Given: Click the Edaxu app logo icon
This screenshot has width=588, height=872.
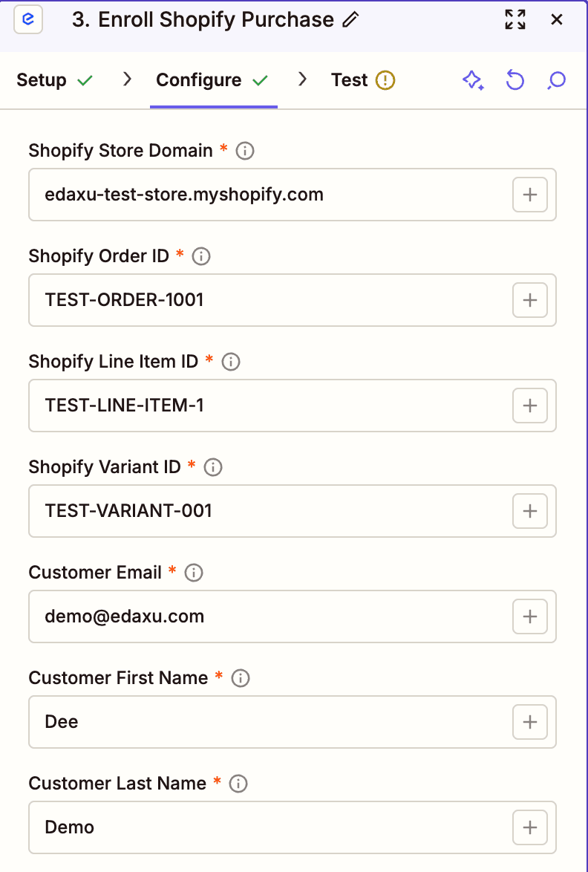Looking at the screenshot, I should tap(28, 20).
